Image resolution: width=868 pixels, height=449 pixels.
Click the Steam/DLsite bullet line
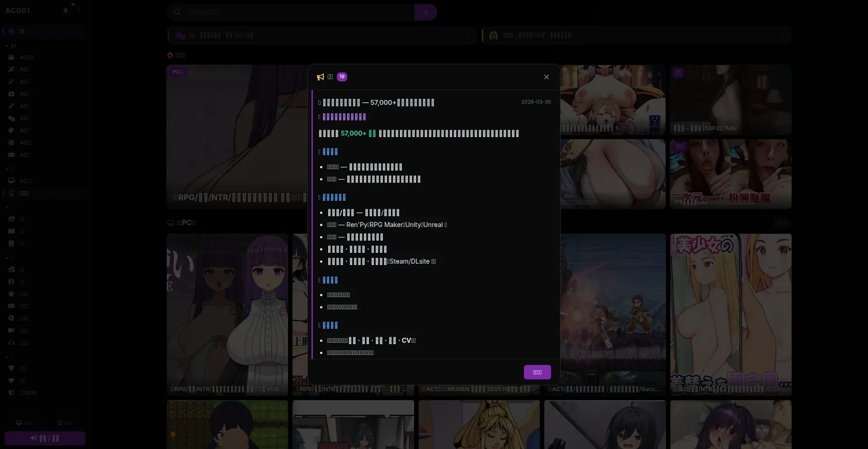coord(382,261)
